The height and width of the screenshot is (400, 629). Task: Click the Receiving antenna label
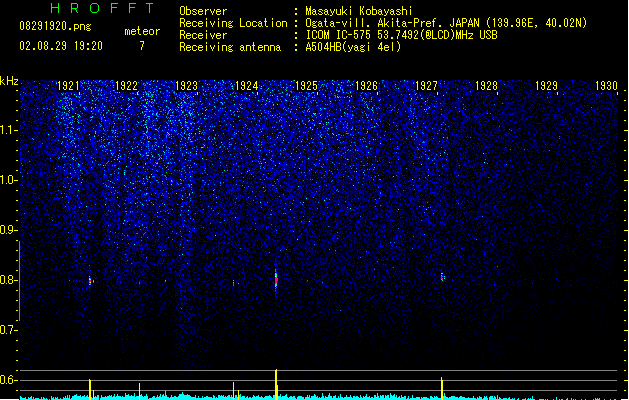230,47
